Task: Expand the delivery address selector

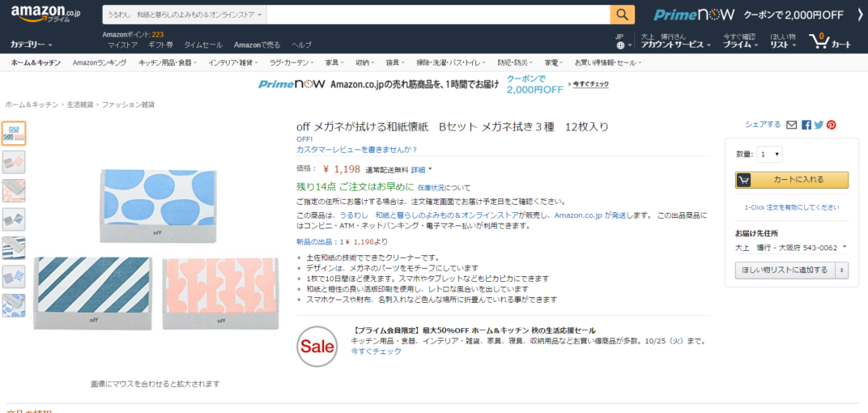Action: 845,247
